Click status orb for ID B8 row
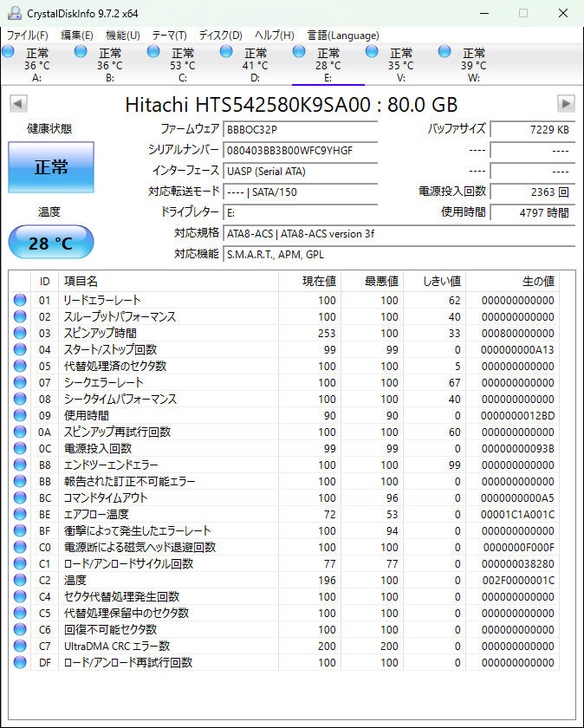 [20, 465]
